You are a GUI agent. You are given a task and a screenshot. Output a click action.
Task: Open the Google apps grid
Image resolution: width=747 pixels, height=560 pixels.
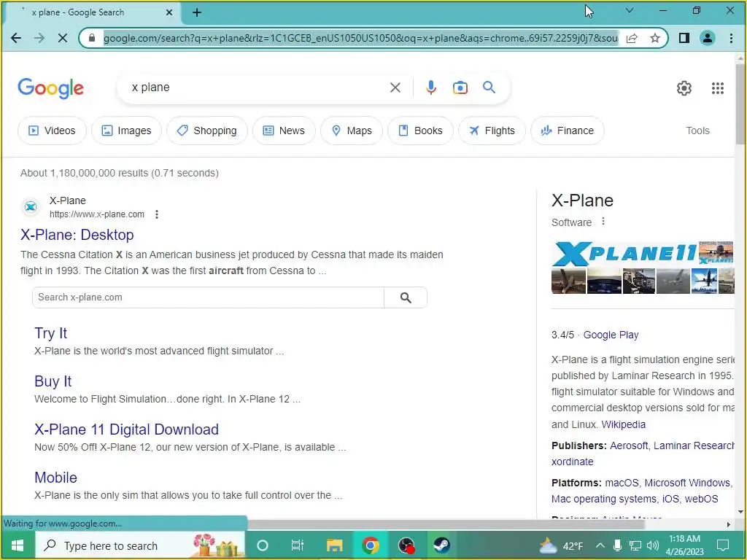[718, 88]
